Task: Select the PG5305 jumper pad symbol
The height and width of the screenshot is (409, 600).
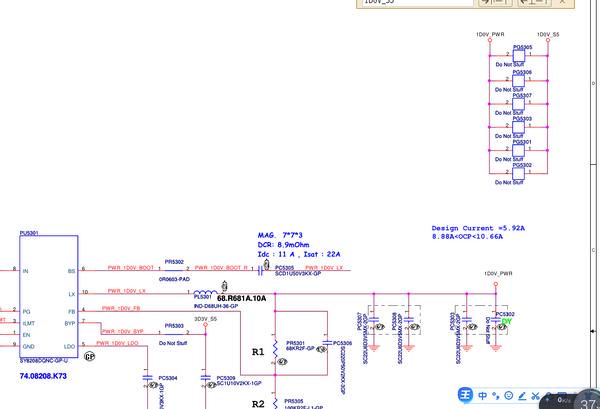Action: 518,56
